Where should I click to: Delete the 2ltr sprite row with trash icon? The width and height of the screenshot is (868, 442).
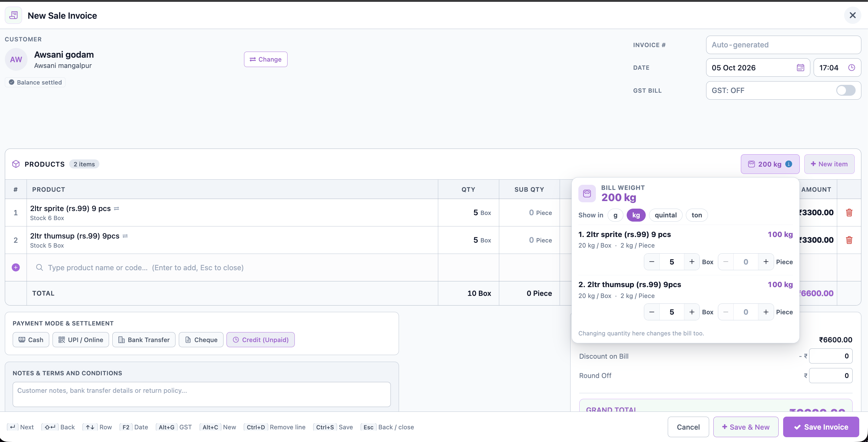click(x=849, y=213)
